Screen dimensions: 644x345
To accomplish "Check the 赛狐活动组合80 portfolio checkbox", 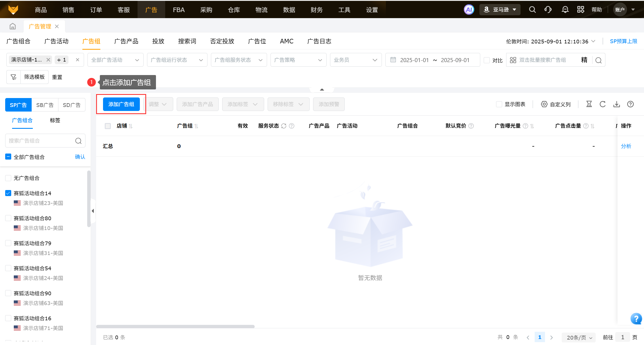I will point(8,218).
